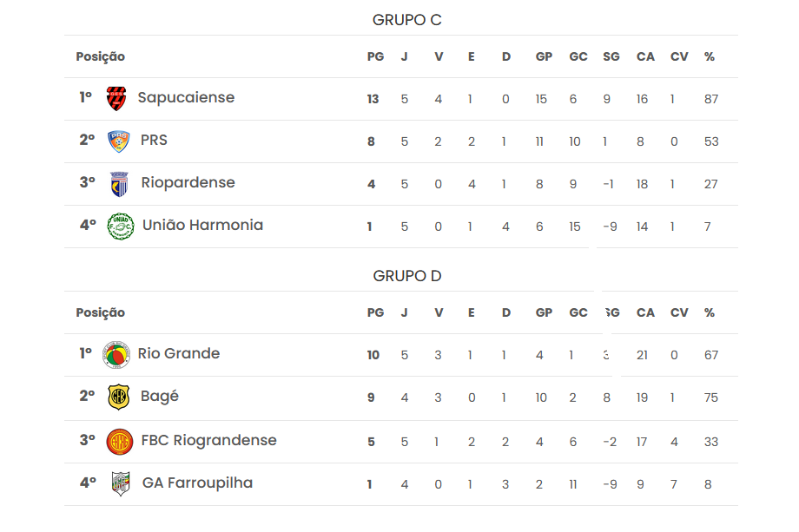799x532 pixels.
Task: Select the Rio Grande team name
Action: point(179,354)
